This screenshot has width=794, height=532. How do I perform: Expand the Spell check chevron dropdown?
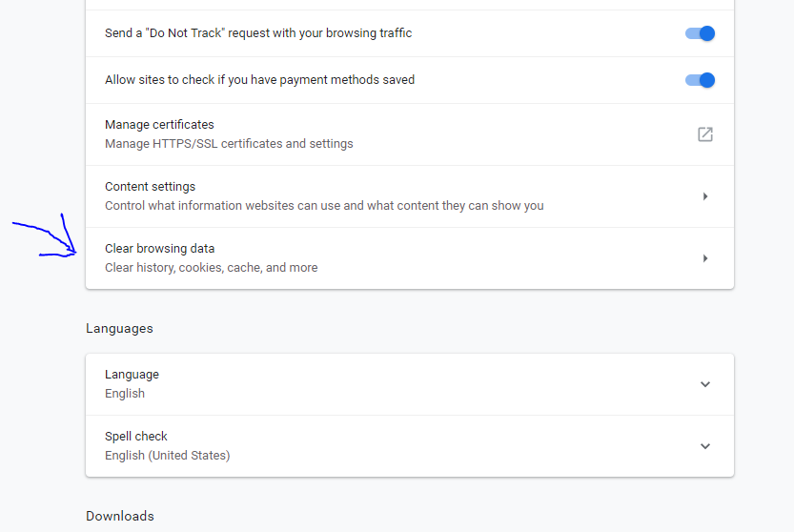click(x=705, y=446)
